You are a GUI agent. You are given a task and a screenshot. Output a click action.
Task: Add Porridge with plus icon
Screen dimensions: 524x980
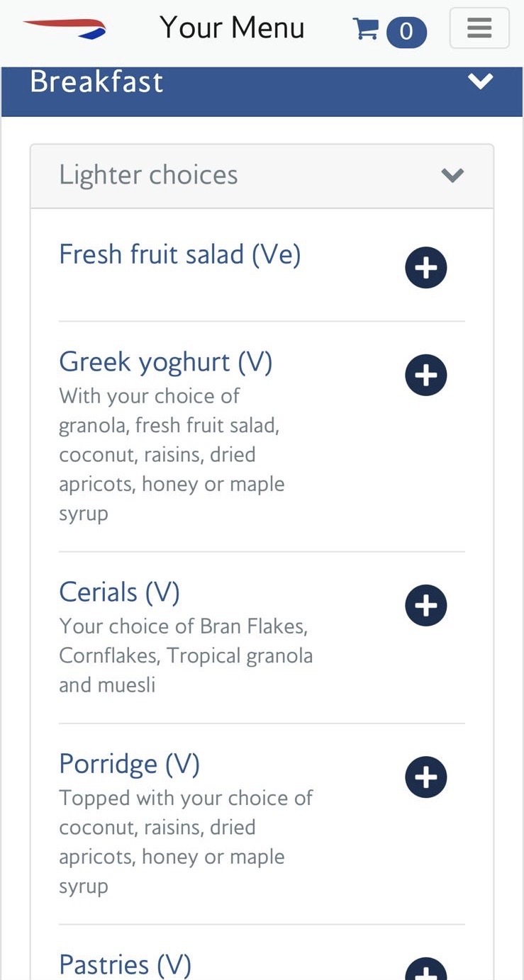(x=425, y=777)
